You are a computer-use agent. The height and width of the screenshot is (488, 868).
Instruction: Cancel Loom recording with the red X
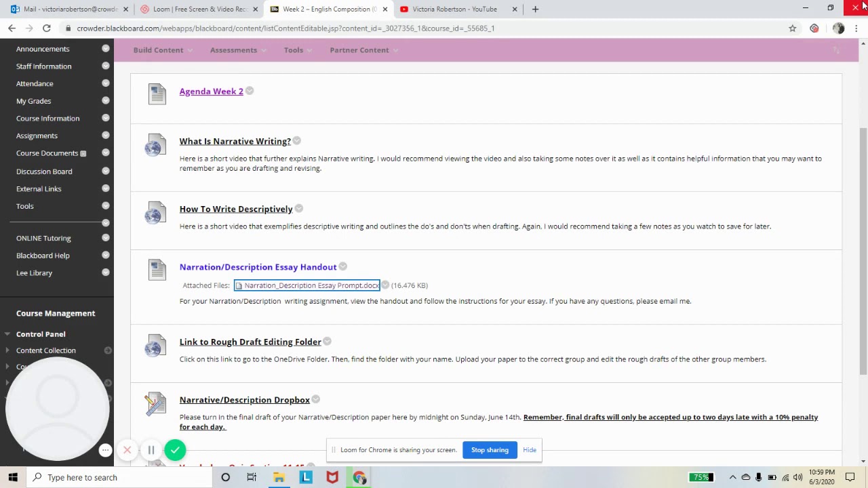(x=127, y=450)
